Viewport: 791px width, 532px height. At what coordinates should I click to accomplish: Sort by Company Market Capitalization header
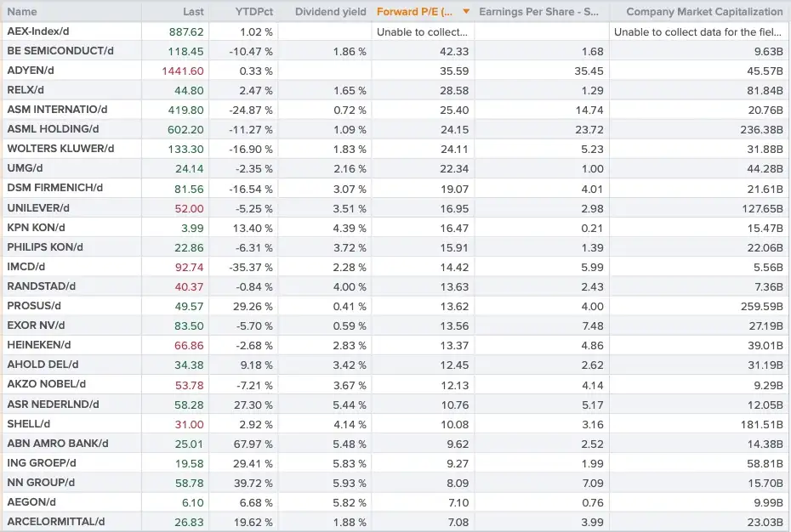coord(704,12)
